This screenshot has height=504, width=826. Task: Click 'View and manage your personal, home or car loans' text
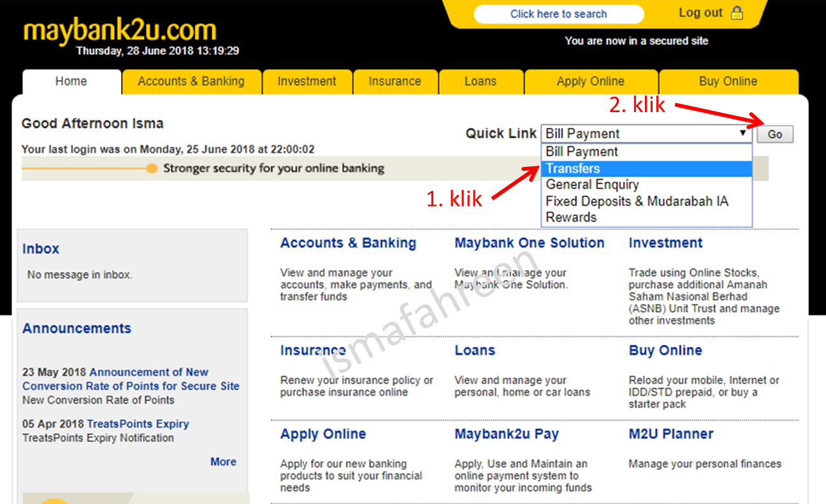coord(522,386)
